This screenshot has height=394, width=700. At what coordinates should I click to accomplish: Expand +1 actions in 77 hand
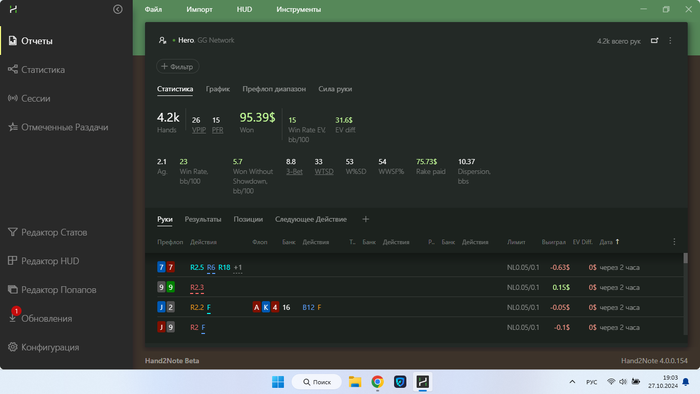[x=238, y=268]
